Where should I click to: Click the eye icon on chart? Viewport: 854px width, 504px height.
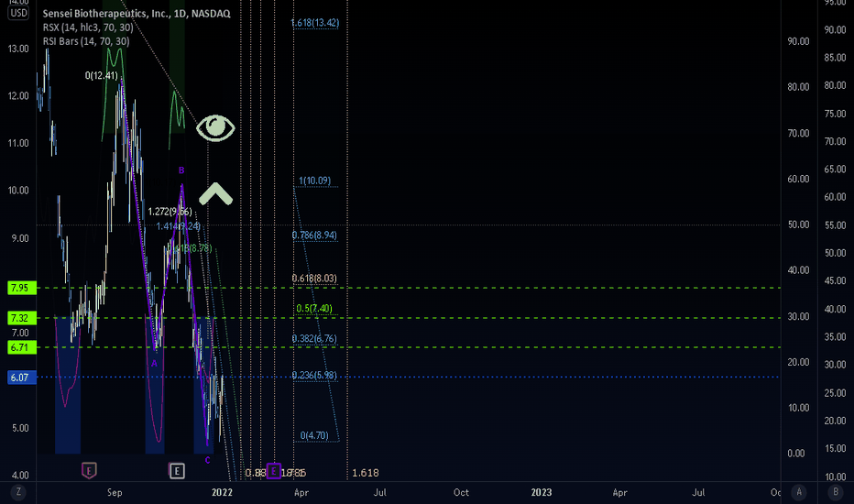point(215,128)
